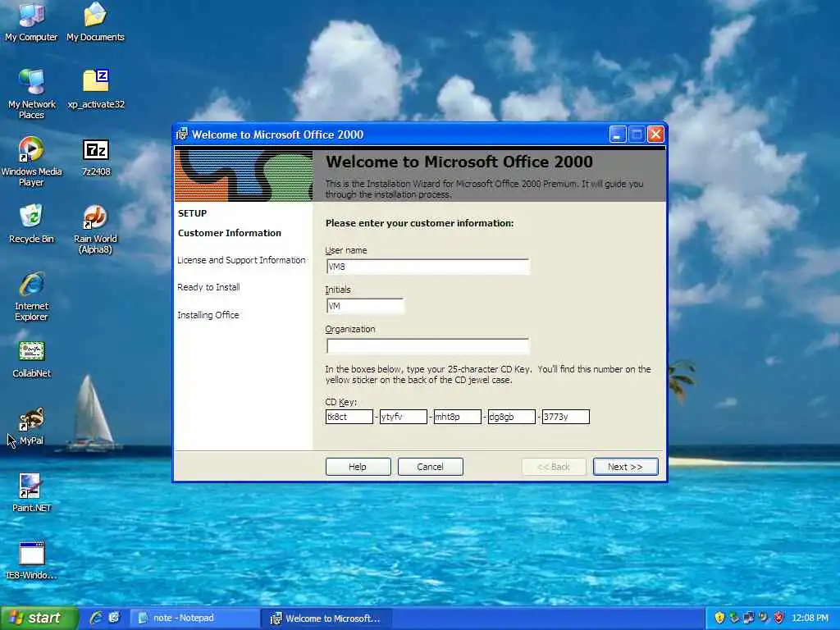Click into the Initials field
Viewport: 840px width, 630px height.
365,306
